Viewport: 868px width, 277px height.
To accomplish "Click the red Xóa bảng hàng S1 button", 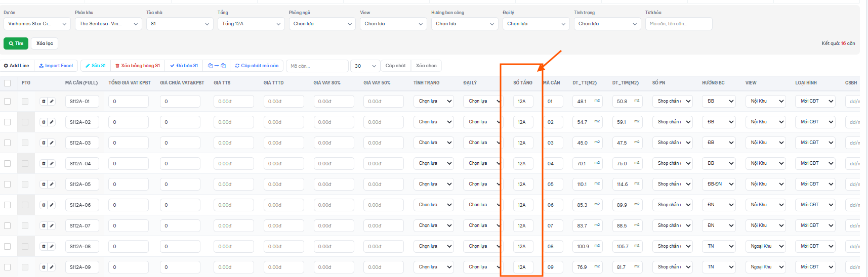I will (138, 66).
